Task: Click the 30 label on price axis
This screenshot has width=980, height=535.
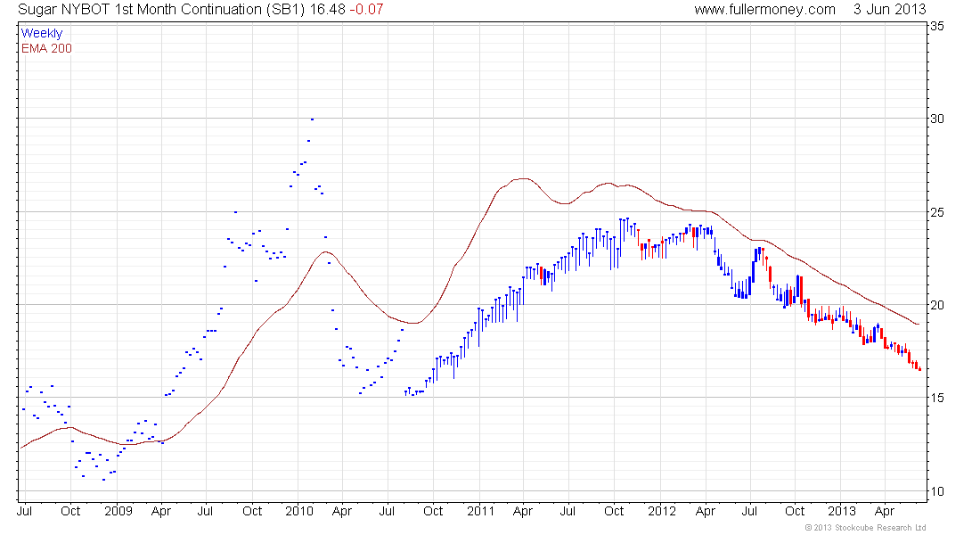Action: (937, 119)
